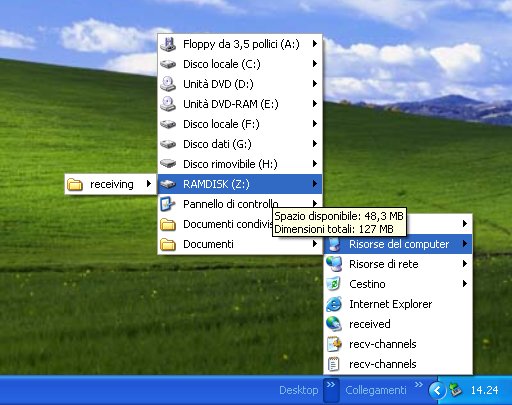
Task: Choose the Documenti menu entry
Action: [x=240, y=244]
